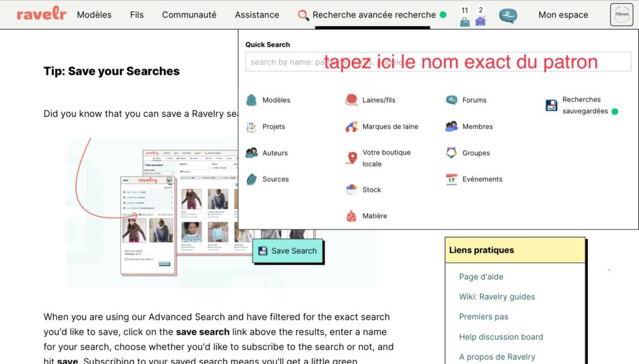Click the profile avatar thumbnail
The width and height of the screenshot is (639, 364).
[x=622, y=14]
